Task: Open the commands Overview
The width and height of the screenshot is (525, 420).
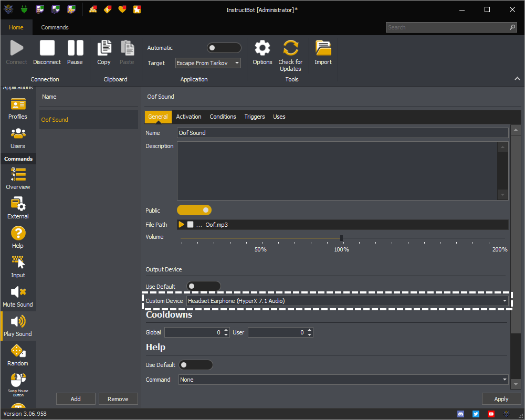Action: pos(18,179)
